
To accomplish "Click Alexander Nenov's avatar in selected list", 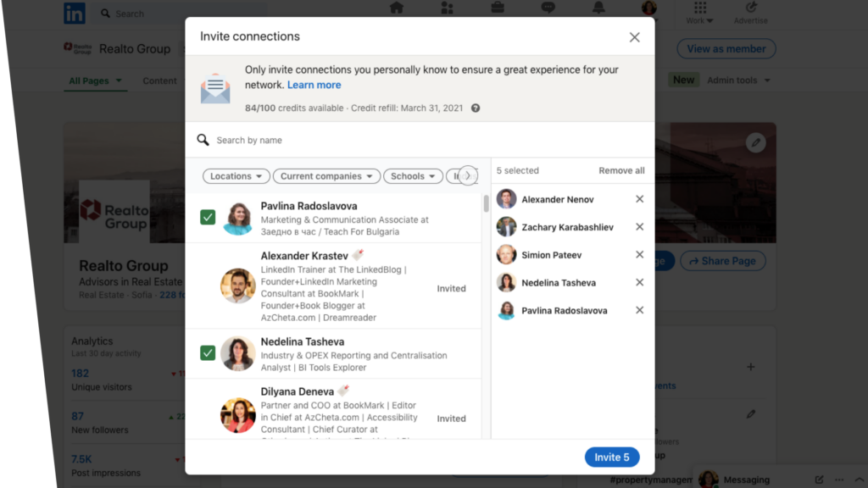I will click(x=506, y=199).
